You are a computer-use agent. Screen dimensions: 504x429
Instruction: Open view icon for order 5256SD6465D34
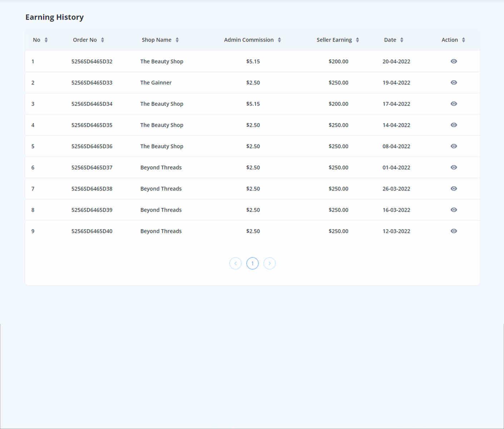click(x=454, y=104)
